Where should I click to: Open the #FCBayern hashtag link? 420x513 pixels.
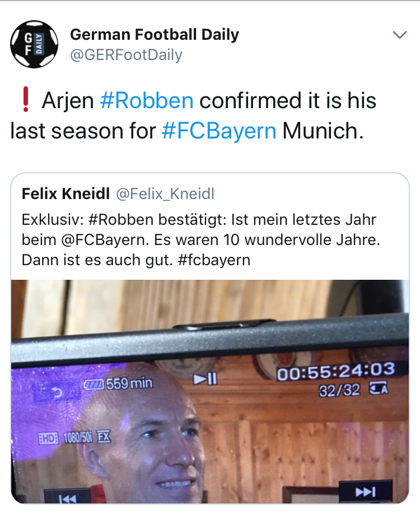click(x=219, y=131)
